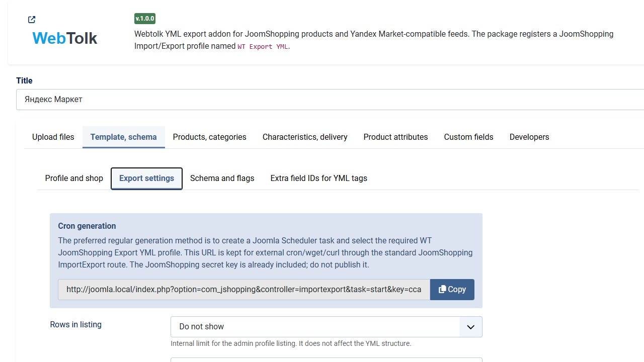Open the Product attributes tab
This screenshot has height=362, width=644.
[396, 137]
